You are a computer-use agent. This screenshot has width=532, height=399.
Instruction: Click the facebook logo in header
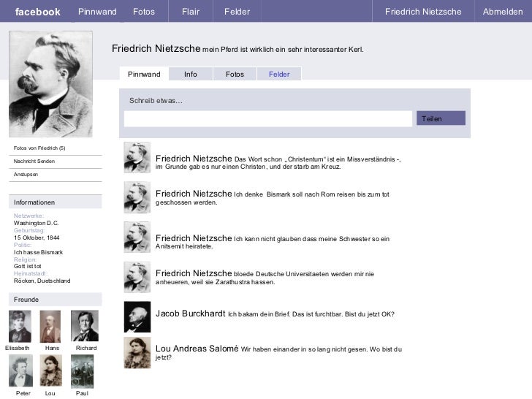pos(38,12)
